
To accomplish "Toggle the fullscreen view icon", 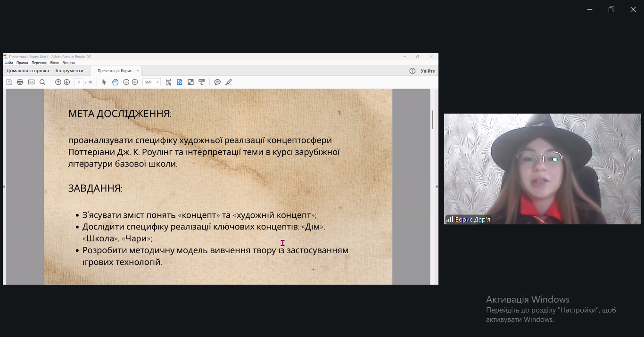I will 190,82.
